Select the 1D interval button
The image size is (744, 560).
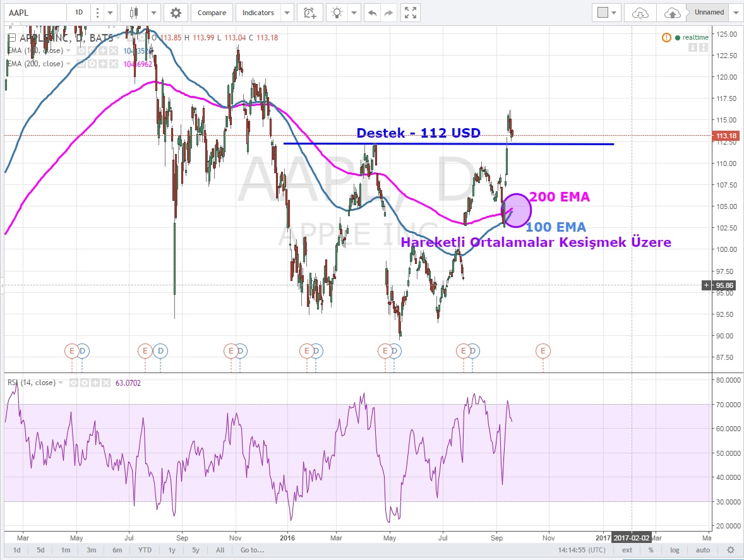(x=78, y=13)
